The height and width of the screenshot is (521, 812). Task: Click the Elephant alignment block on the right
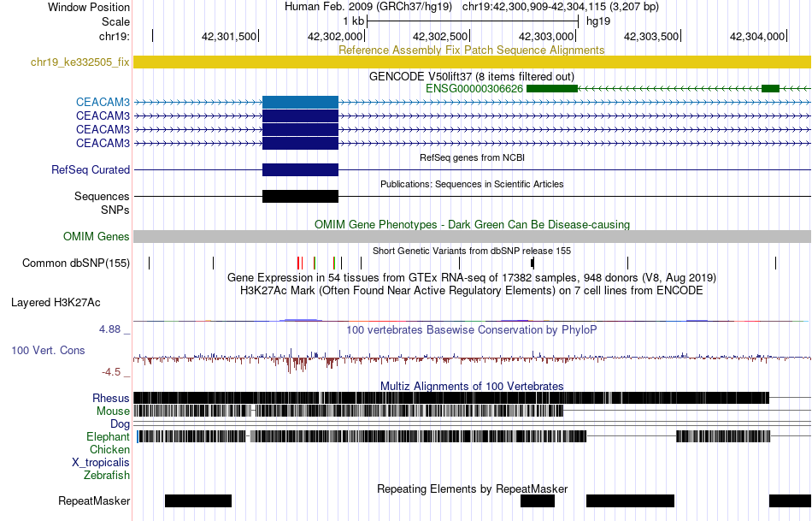point(723,436)
